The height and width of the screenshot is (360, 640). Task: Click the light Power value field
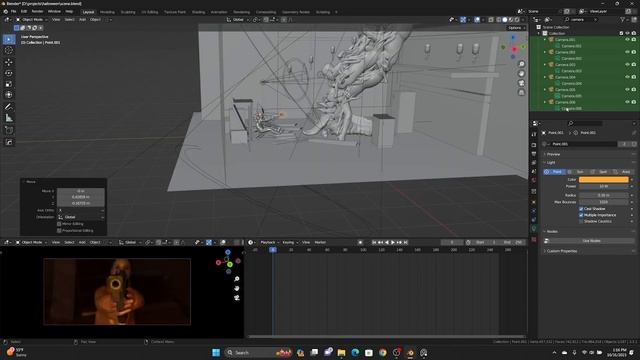[604, 186]
